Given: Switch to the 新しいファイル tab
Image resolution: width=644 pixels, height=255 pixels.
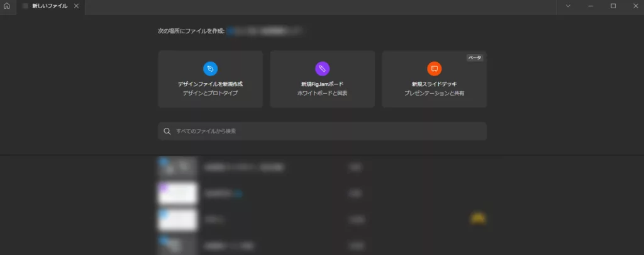Looking at the screenshot, I should tap(51, 6).
